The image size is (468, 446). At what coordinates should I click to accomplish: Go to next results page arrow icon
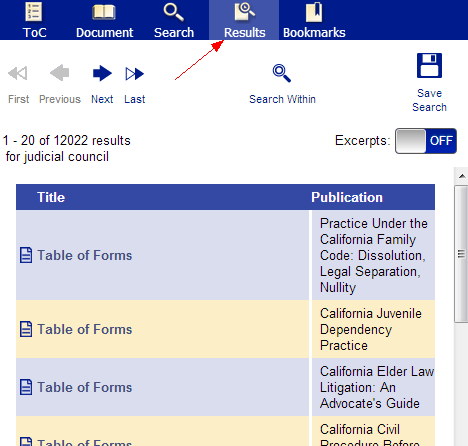click(102, 73)
